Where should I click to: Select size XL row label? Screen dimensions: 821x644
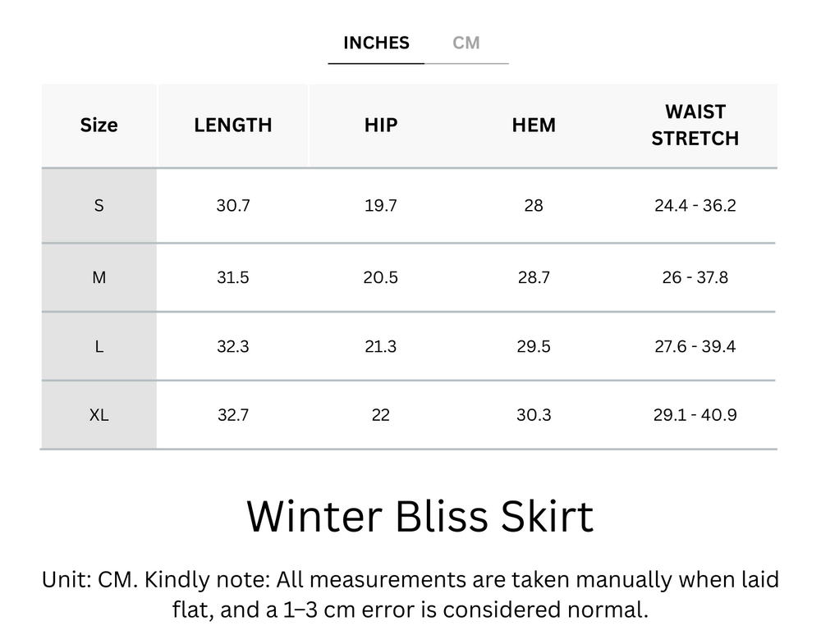click(x=99, y=414)
